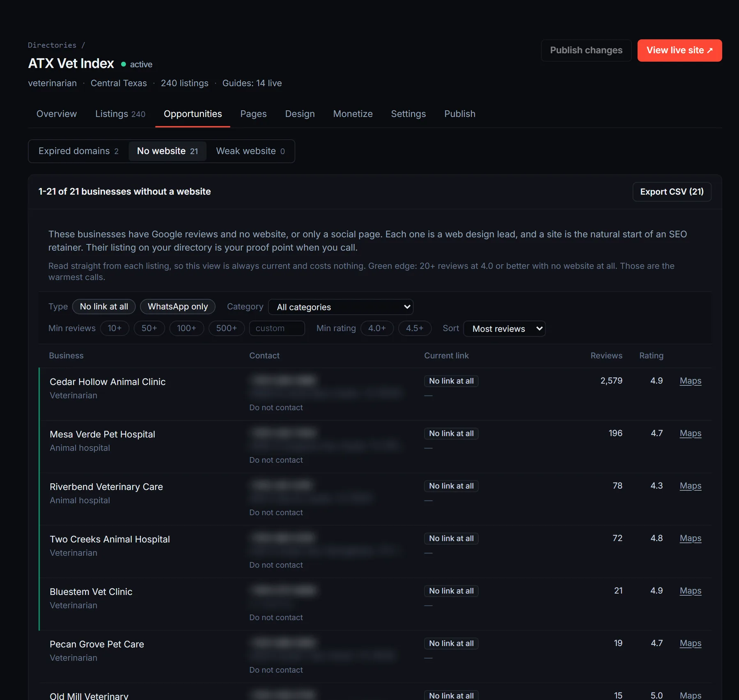Image resolution: width=739 pixels, height=700 pixels.
Task: Click Publish changes button
Action: [586, 50]
